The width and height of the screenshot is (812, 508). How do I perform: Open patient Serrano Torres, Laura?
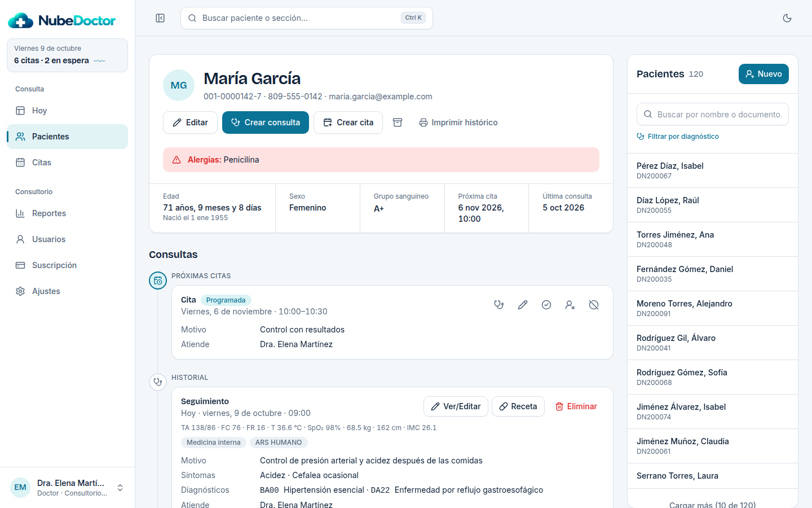click(713, 476)
